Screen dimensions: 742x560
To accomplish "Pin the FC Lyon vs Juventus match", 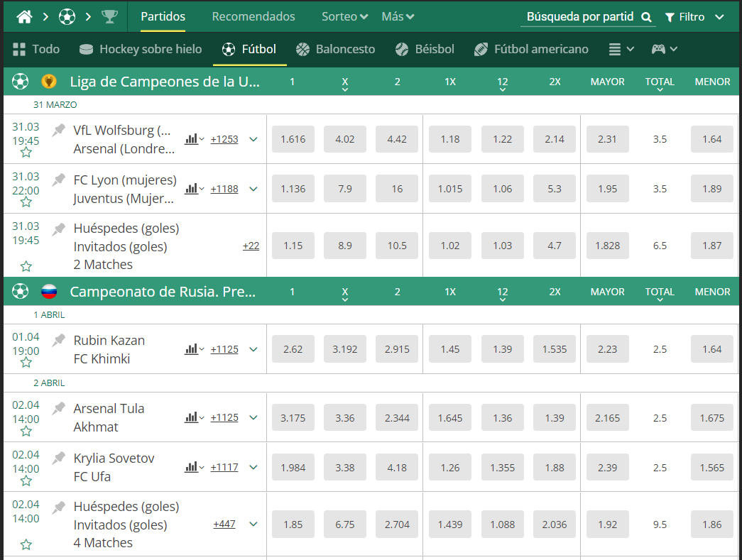I will pos(59,180).
